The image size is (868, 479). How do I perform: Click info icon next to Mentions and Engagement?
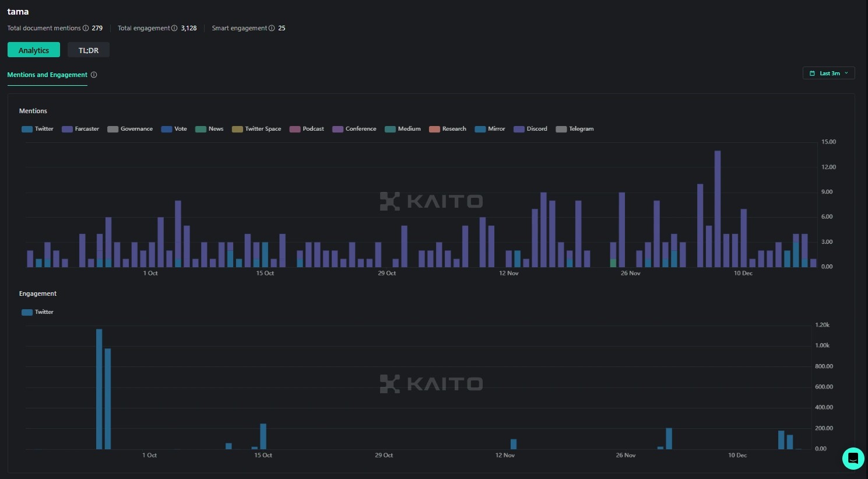click(x=94, y=75)
